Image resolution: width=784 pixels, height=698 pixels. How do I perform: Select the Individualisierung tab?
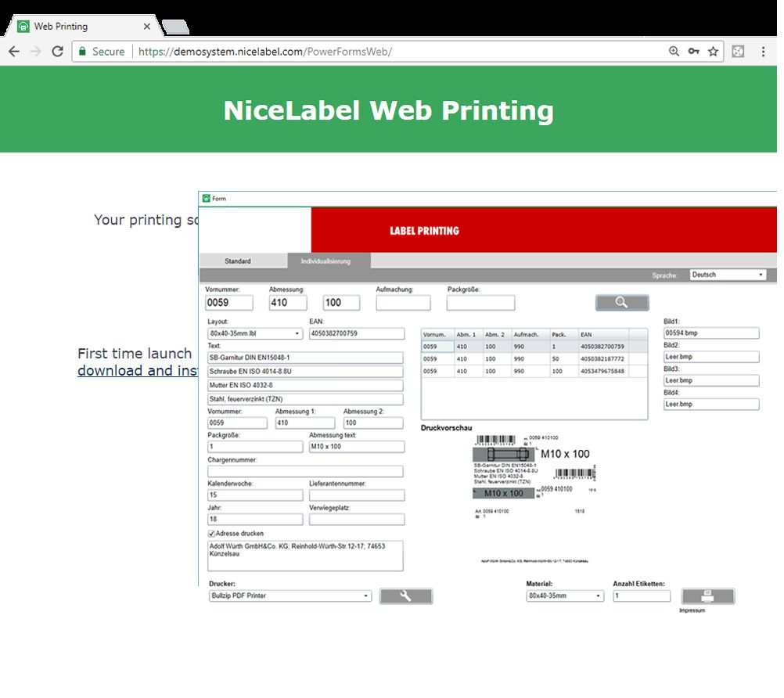[329, 261]
